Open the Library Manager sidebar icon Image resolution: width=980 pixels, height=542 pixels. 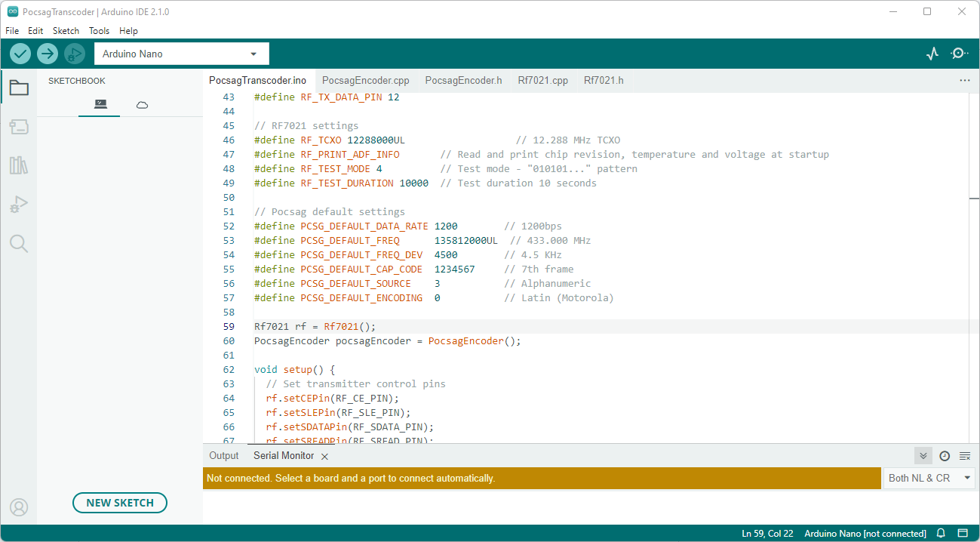coord(19,165)
